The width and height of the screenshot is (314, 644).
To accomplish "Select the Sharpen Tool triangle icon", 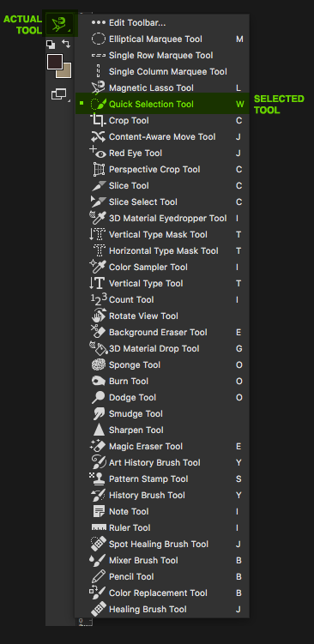I will point(99,430).
